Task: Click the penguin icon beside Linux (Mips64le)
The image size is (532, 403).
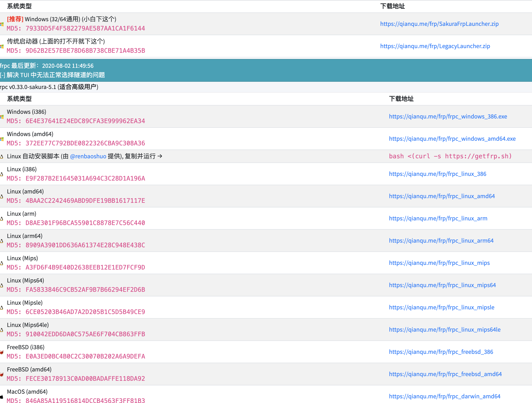Action: 2,330
